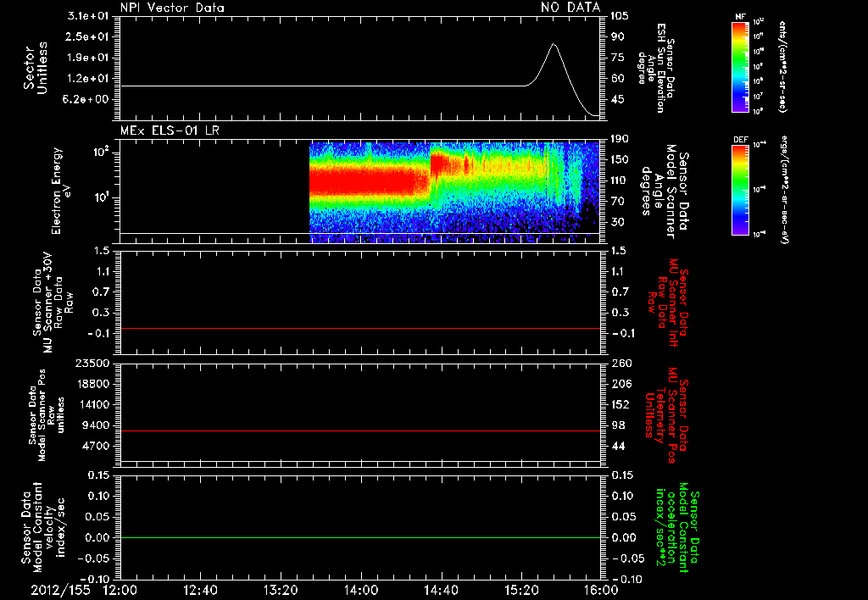Screen dimensions: 868x600
Task: Click the '105' sun elevation axis value
Action: coord(620,16)
